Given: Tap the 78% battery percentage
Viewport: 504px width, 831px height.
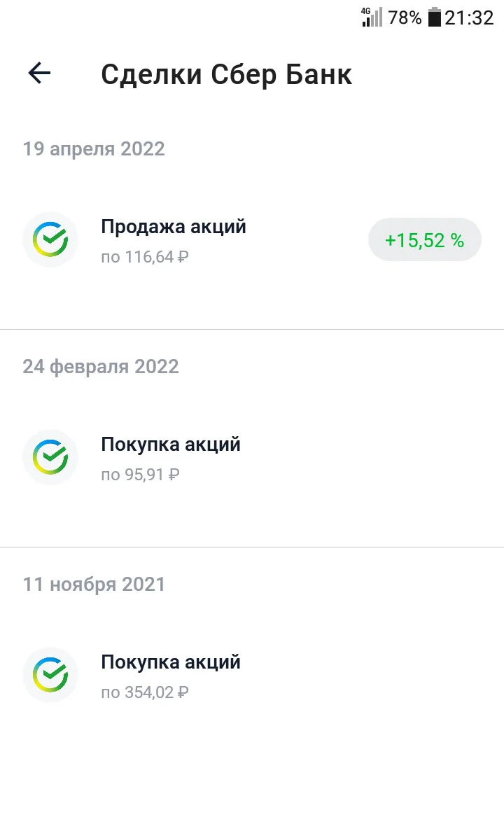Looking at the screenshot, I should pyautogui.click(x=405, y=18).
